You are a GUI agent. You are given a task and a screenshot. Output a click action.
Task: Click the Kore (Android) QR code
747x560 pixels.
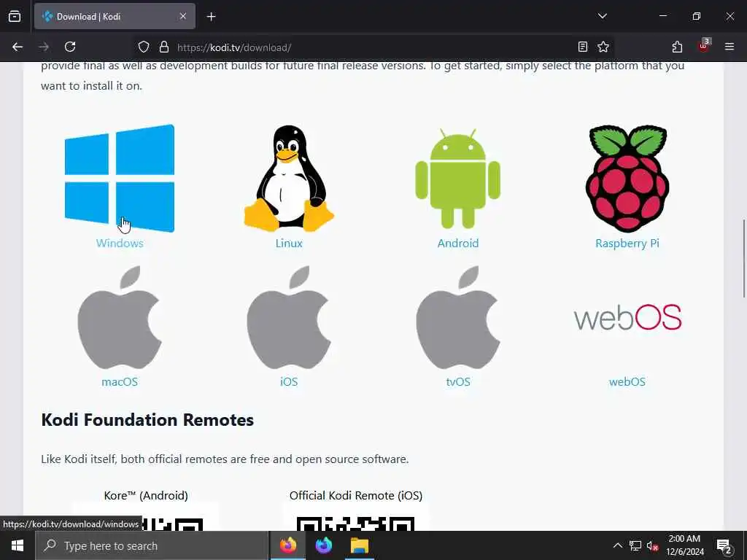pos(146,518)
